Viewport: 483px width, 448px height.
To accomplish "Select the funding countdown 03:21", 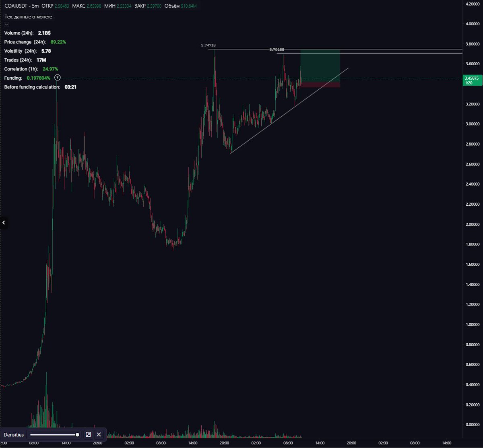I will point(70,87).
